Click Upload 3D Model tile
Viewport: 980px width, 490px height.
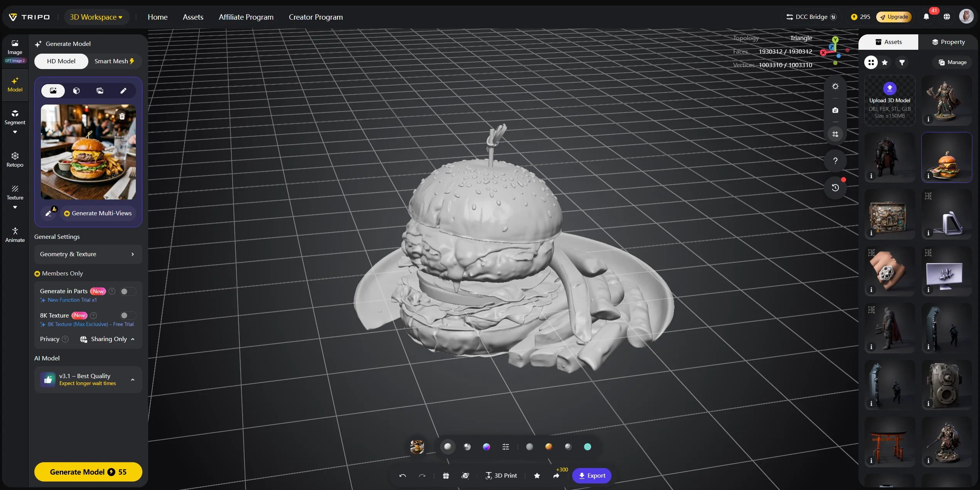tap(890, 101)
